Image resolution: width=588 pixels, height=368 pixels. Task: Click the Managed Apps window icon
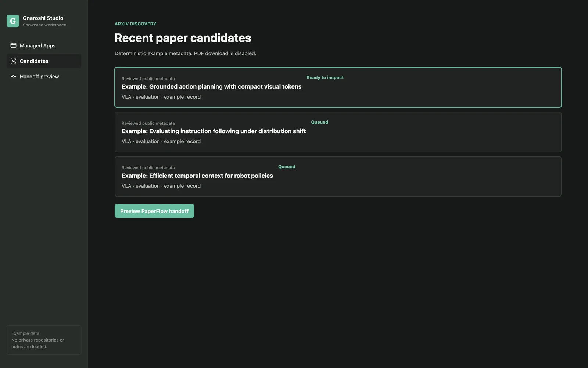[x=13, y=46]
